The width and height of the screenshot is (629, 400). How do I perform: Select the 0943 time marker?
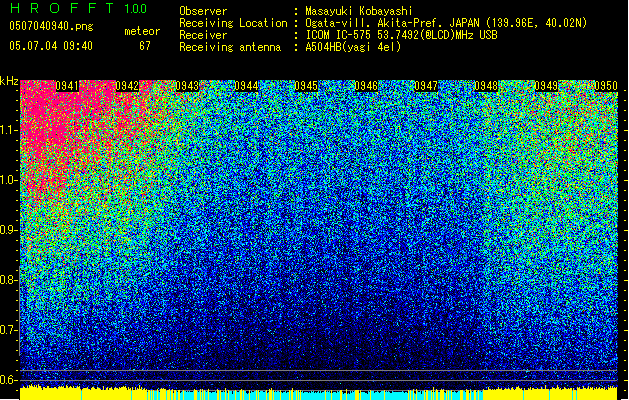point(187,86)
